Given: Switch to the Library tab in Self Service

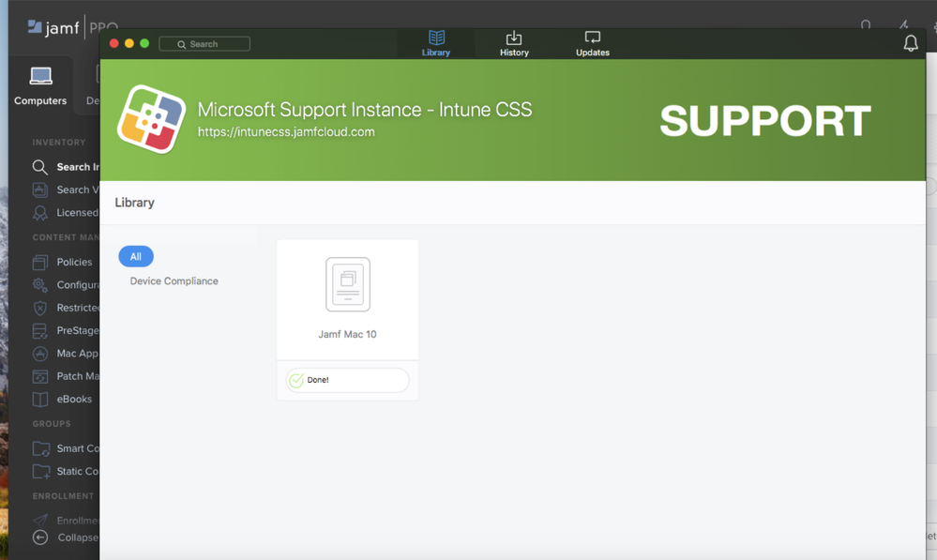Looking at the screenshot, I should [435, 44].
